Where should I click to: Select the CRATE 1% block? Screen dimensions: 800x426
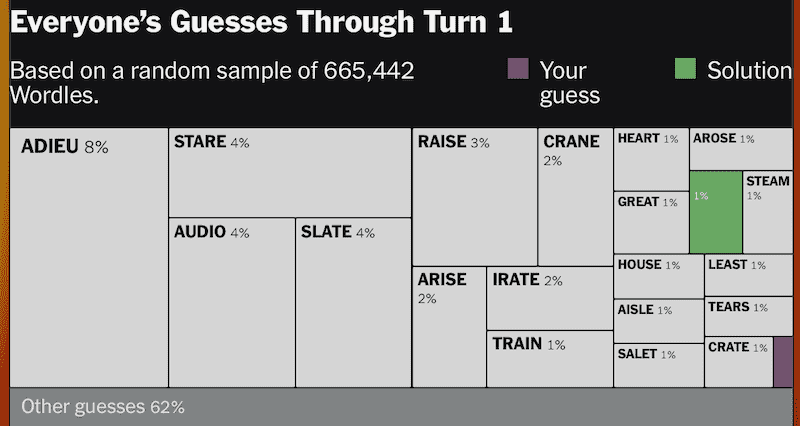tap(739, 362)
